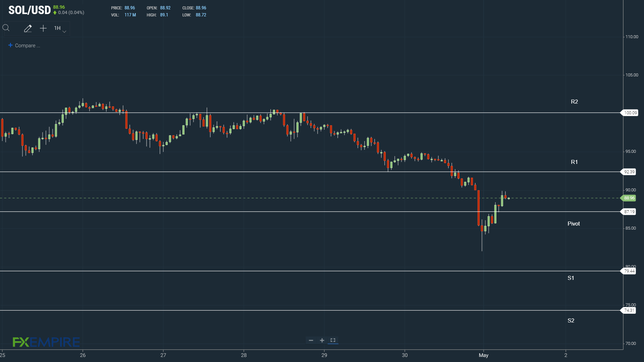
Task: Click the 79.44 S1 price label
Action: [x=629, y=271]
